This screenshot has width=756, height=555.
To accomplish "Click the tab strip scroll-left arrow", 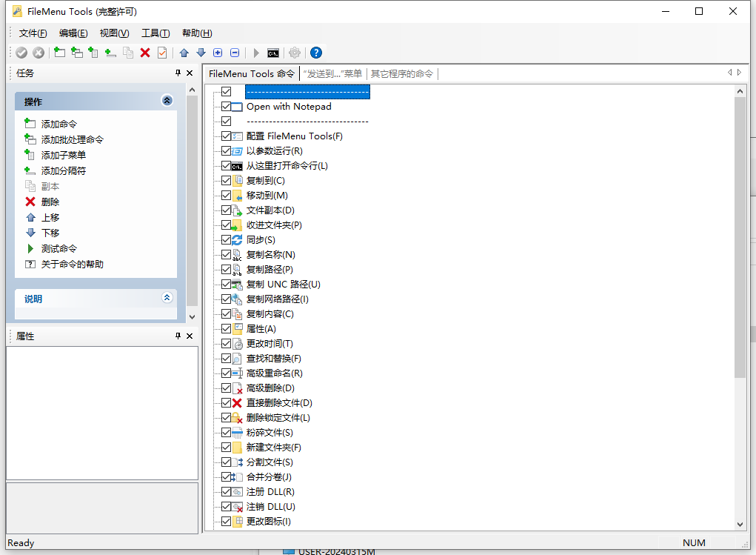I will click(x=729, y=73).
